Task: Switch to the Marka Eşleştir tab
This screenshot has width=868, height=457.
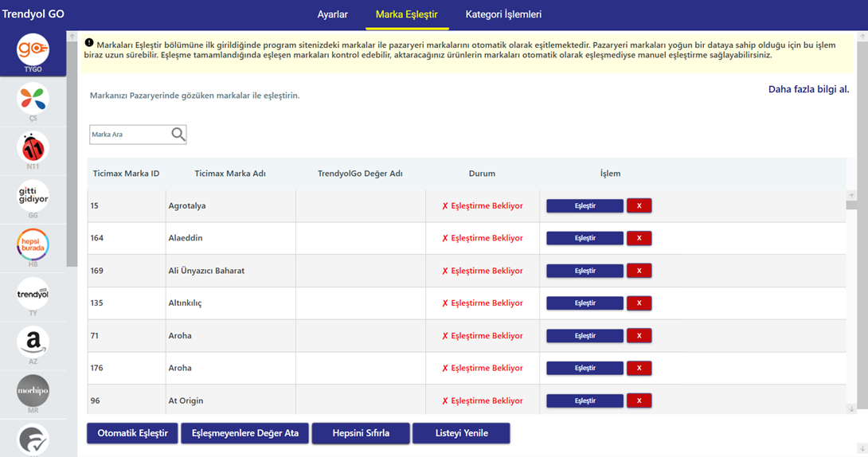Action: pyautogui.click(x=407, y=14)
